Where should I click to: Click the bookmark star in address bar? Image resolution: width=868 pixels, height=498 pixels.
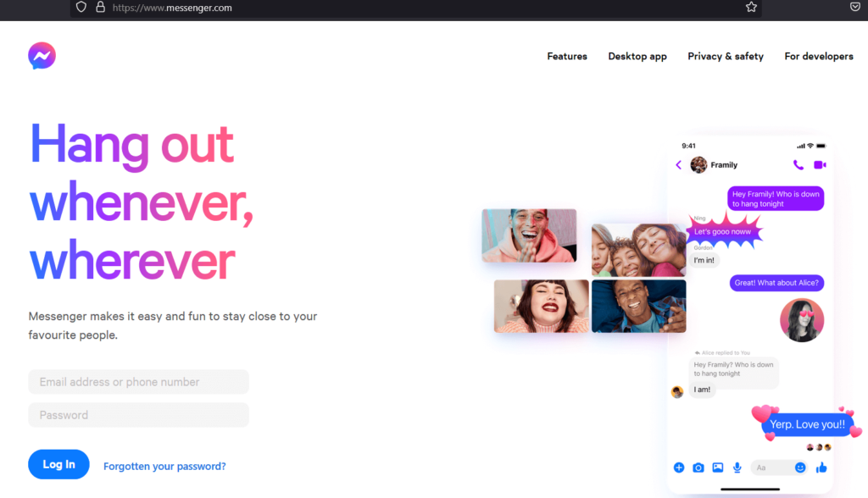pos(751,8)
